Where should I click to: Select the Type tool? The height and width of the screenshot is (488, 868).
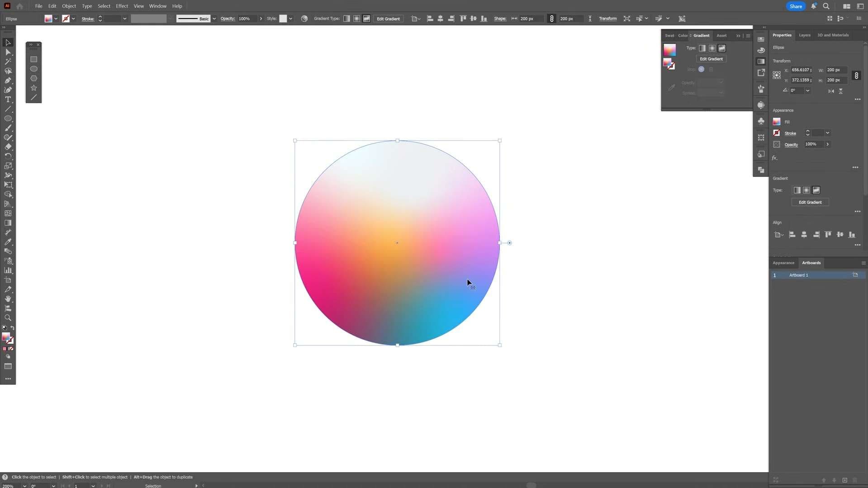tap(8, 99)
